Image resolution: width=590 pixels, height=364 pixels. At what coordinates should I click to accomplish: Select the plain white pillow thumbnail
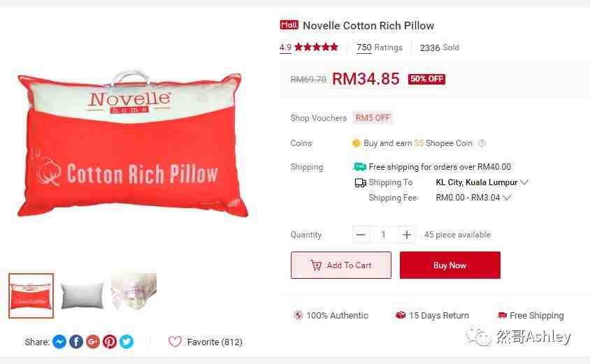click(82, 296)
